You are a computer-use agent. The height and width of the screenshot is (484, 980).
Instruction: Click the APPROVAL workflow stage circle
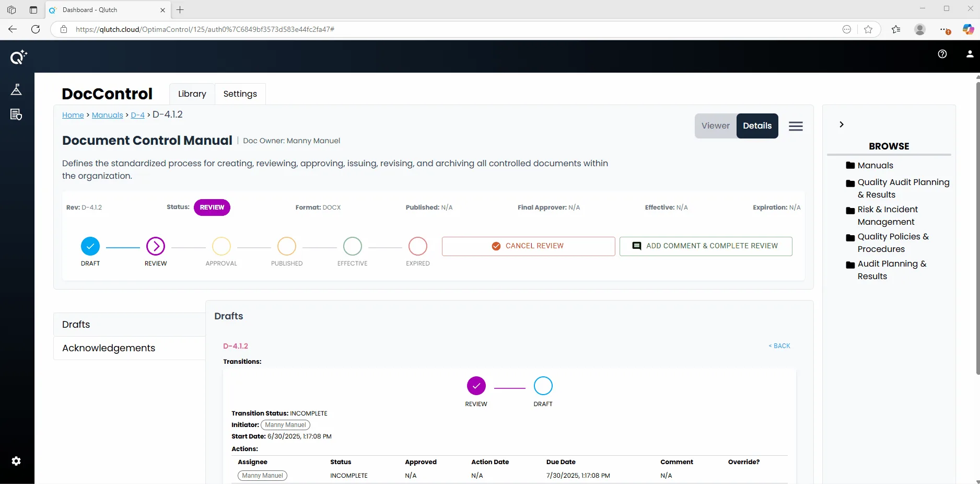click(x=221, y=246)
